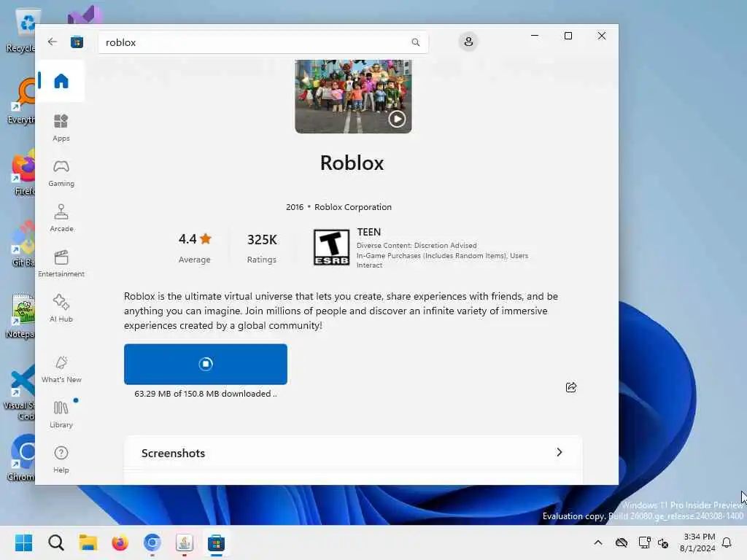Click the Roblox Corporation publisher link
Image resolution: width=747 pixels, height=560 pixels.
[x=352, y=207]
